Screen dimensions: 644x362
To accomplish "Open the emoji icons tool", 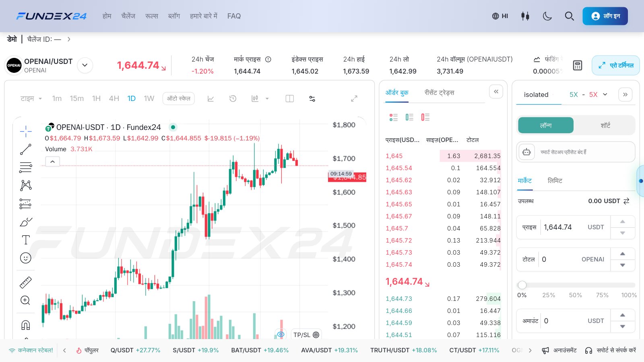I will point(26,258).
